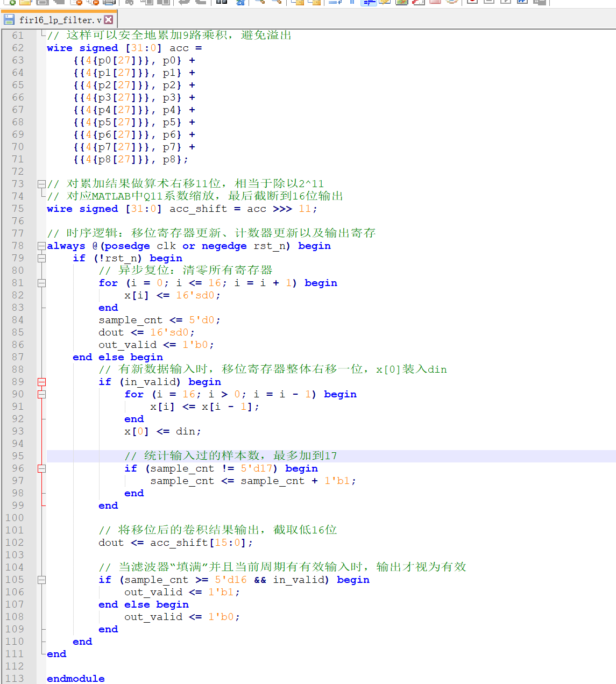Click line number 95 in the margin

point(18,456)
